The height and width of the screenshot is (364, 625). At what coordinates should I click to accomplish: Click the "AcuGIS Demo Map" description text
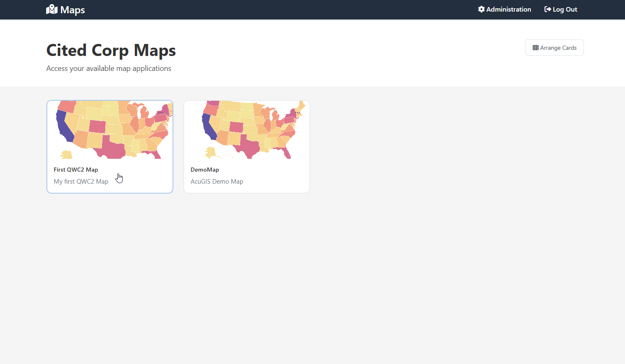pyautogui.click(x=217, y=182)
